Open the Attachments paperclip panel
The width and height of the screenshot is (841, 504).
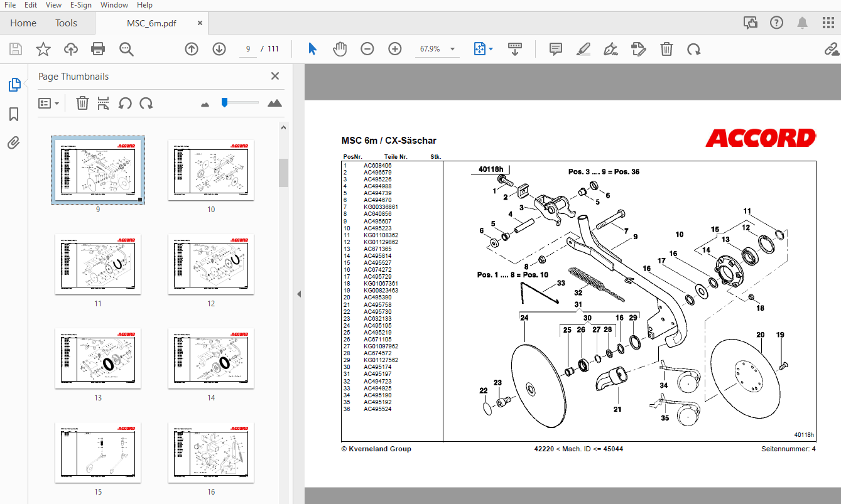14,143
